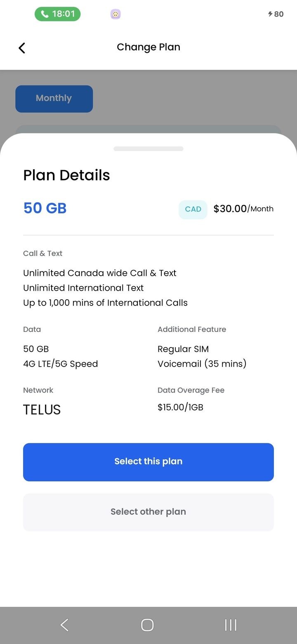Click Select other plan button

coord(148,512)
